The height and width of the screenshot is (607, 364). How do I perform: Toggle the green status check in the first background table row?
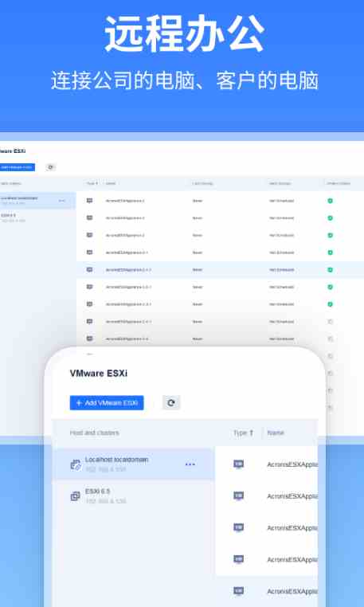pos(331,201)
